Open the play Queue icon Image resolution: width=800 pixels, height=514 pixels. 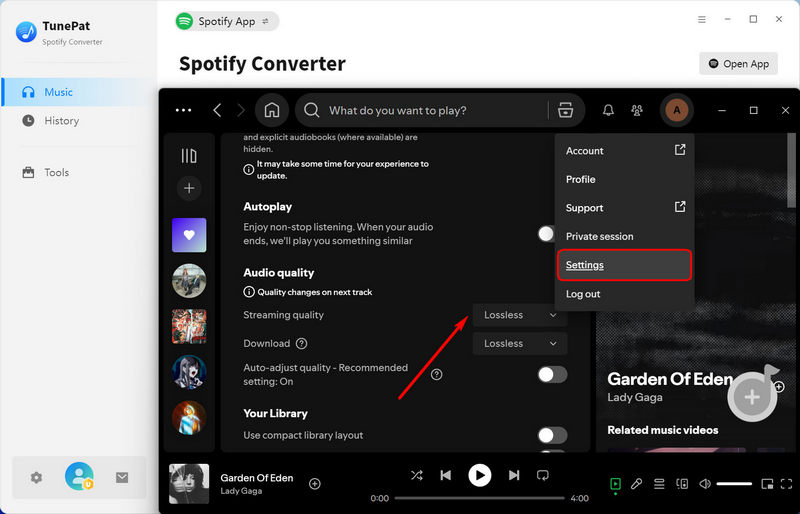(659, 484)
